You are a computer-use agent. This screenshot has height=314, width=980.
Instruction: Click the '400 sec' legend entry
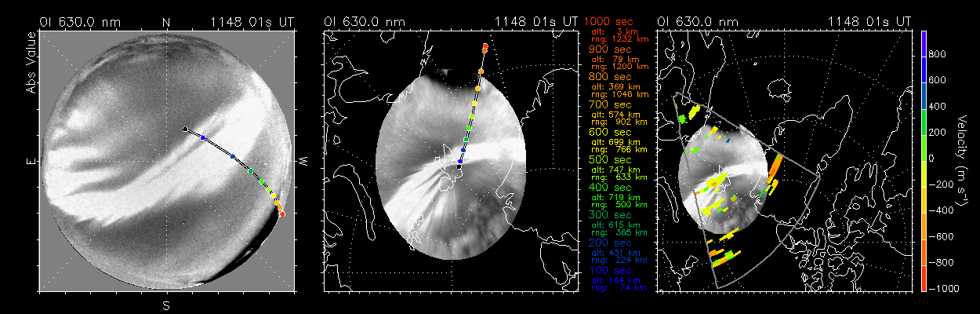(609, 188)
